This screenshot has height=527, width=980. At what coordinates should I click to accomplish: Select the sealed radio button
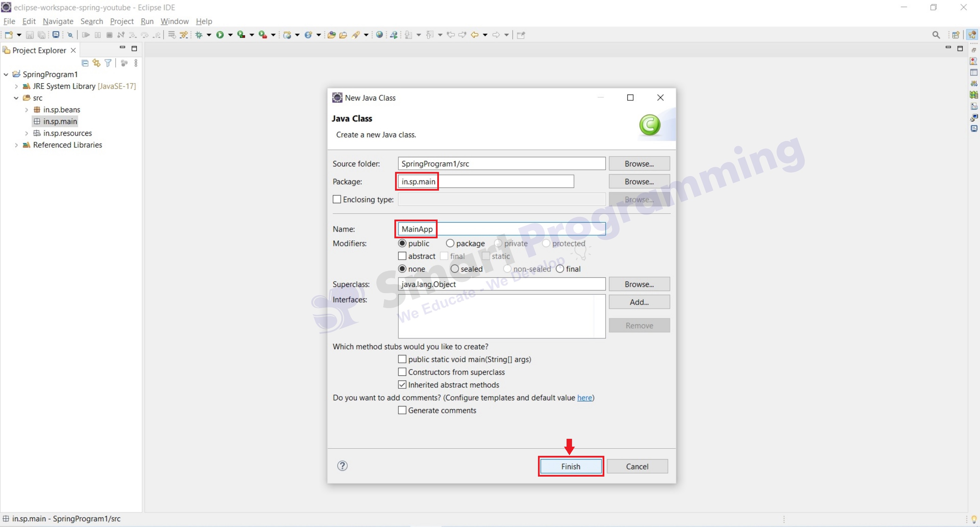[x=455, y=269]
